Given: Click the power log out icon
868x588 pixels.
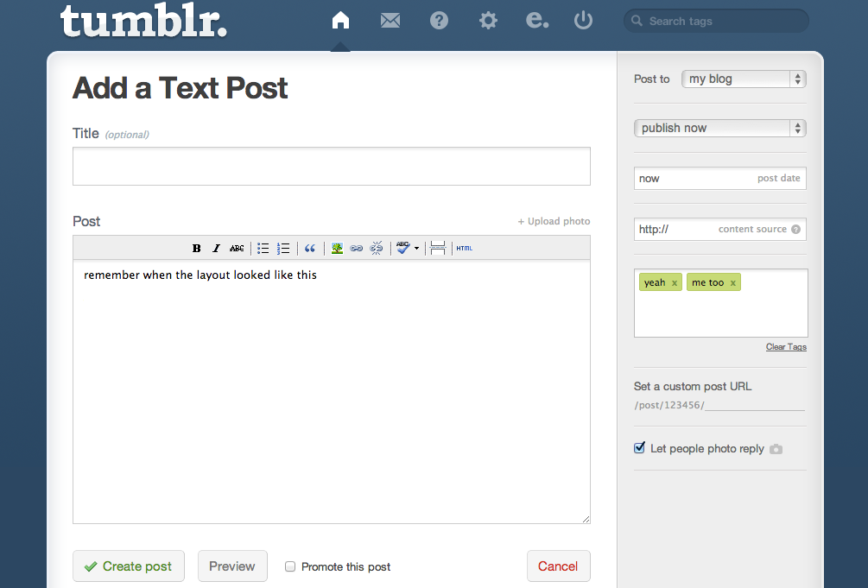Looking at the screenshot, I should (x=584, y=21).
